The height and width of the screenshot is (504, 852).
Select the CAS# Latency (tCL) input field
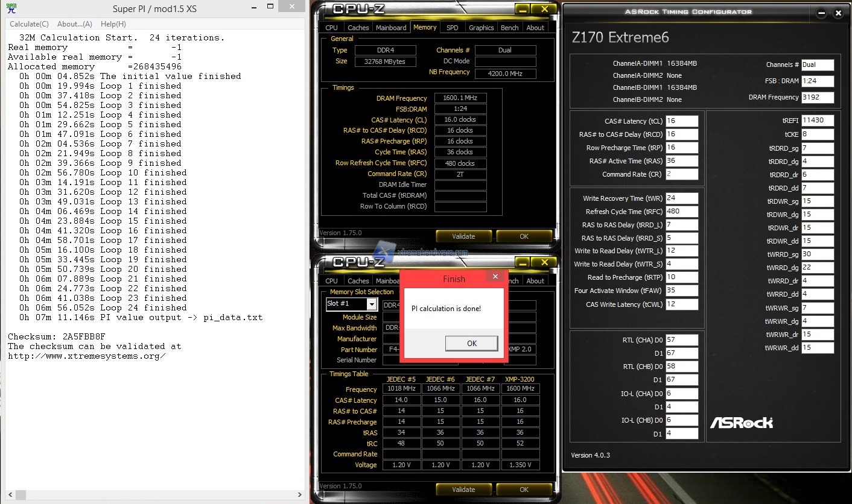point(682,121)
